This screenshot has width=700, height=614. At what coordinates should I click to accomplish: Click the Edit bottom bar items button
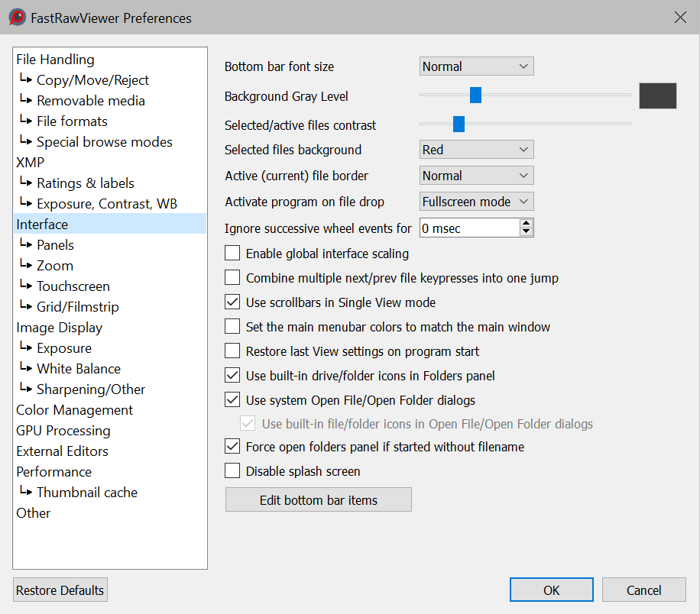(318, 500)
